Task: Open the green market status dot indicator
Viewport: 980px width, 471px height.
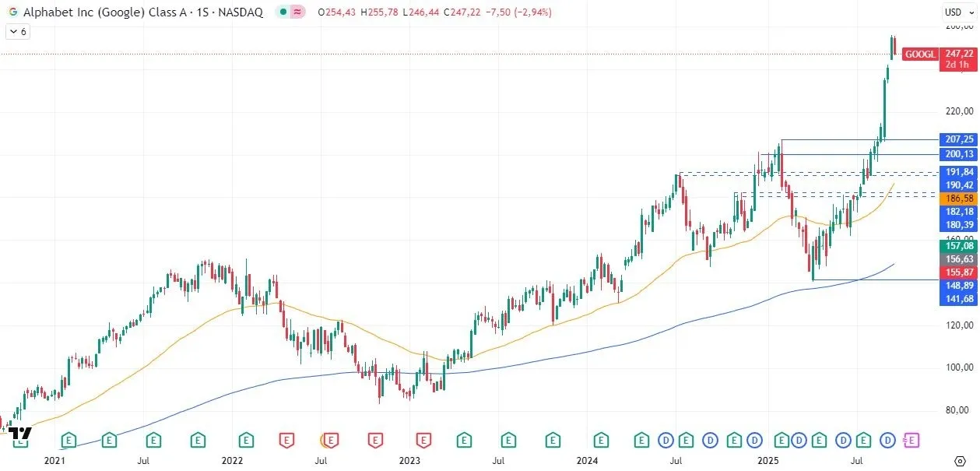Action: (x=282, y=12)
